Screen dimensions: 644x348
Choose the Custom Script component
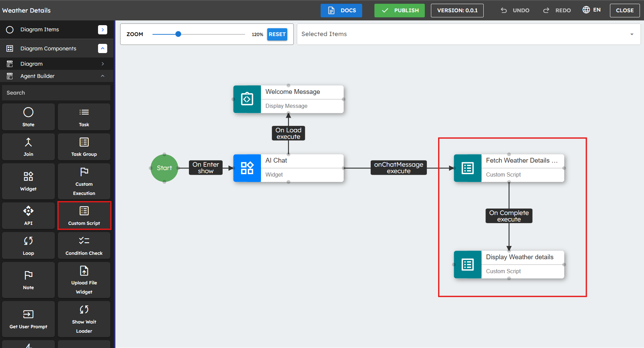pos(84,215)
